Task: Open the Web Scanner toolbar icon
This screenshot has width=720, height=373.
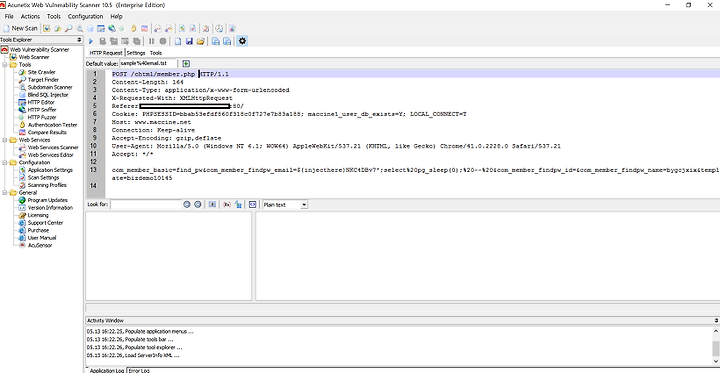Action: pos(46,28)
